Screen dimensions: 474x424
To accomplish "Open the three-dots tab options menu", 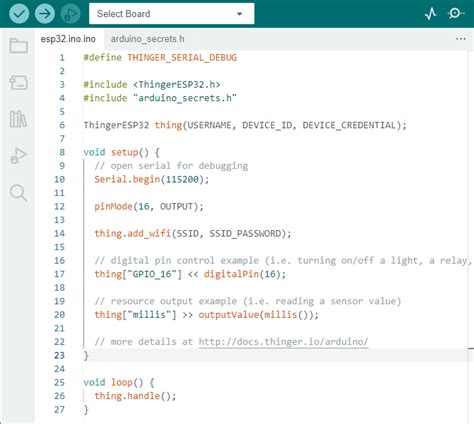I will coord(461,39).
